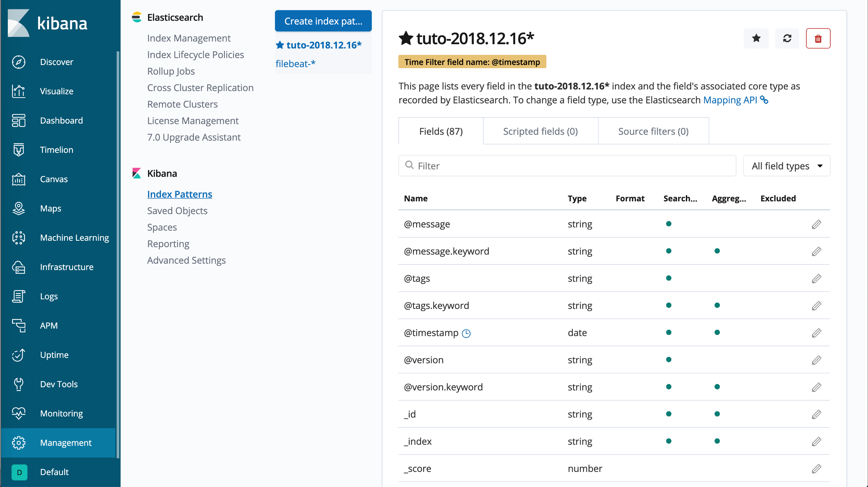Viewport: 868px width, 487px height.
Task: Click the red delete index pattern button
Action: (818, 38)
